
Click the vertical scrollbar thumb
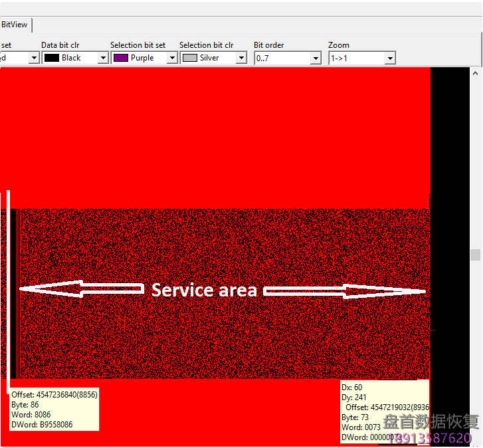476,255
